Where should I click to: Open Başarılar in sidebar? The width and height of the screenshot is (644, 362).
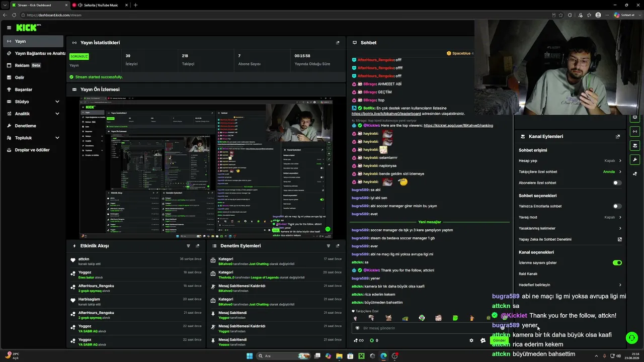(x=33, y=89)
